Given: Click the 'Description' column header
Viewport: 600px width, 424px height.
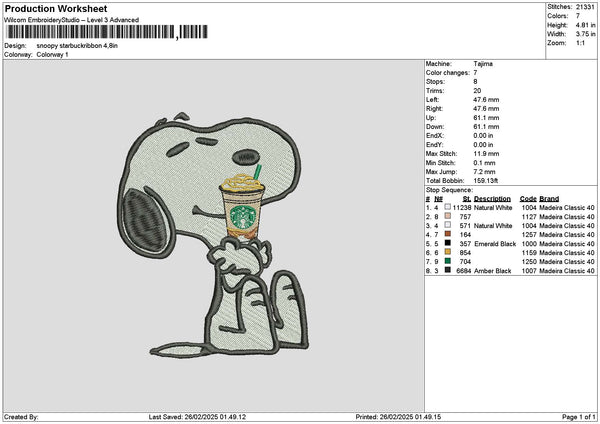Looking at the screenshot, I should (x=492, y=199).
